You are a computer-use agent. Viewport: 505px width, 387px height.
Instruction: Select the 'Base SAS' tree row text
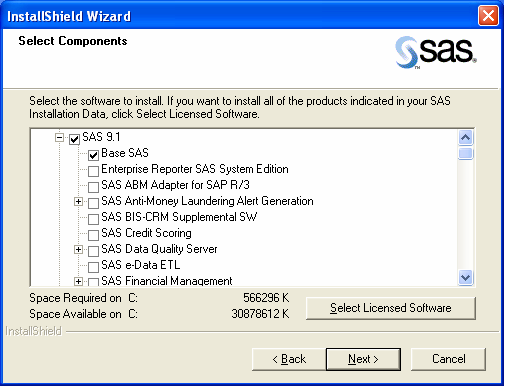click(x=125, y=153)
